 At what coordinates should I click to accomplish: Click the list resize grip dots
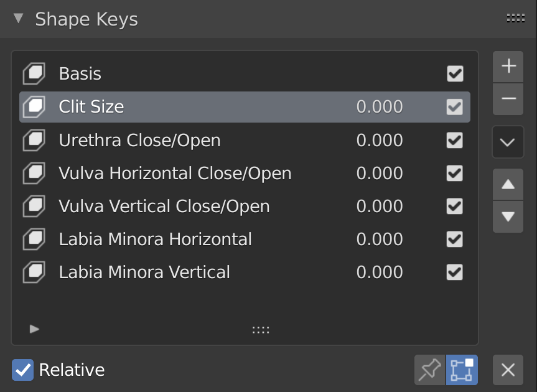point(261,330)
